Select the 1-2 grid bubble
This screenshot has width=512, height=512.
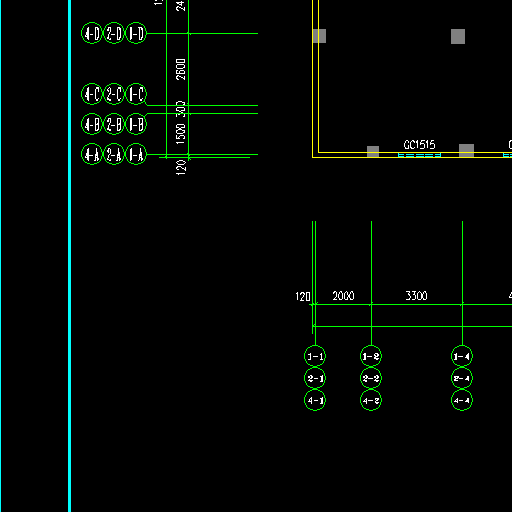371,356
